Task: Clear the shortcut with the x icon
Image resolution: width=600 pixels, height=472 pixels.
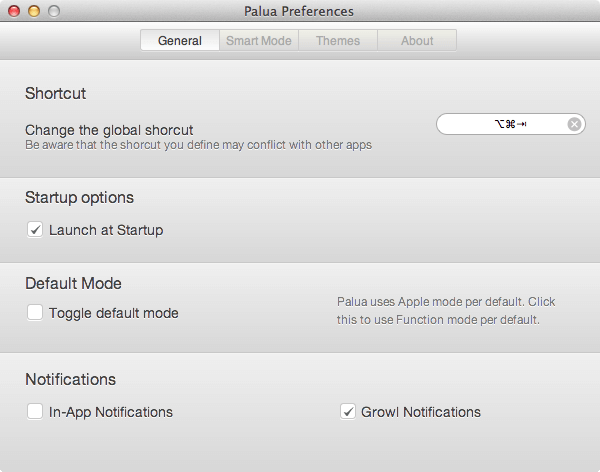Action: (574, 124)
